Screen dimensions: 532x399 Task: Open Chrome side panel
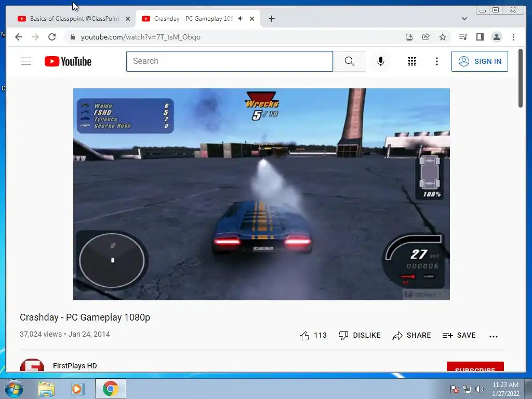coord(480,37)
